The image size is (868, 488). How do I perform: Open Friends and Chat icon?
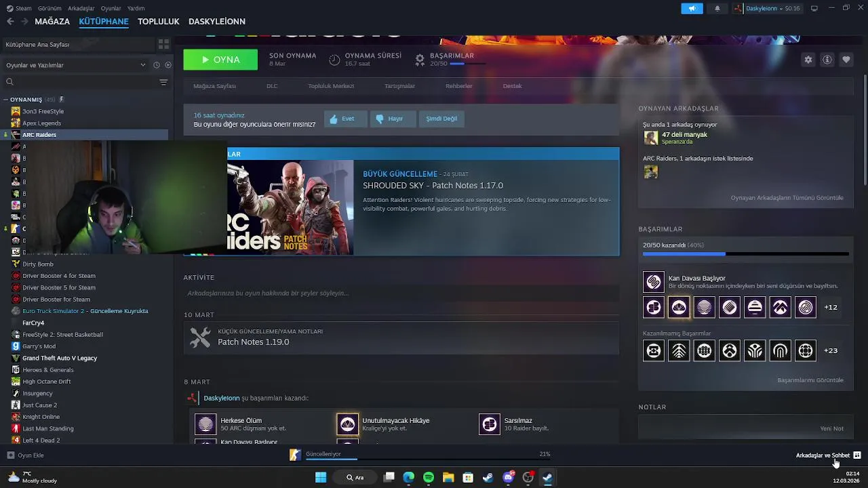tap(857, 455)
